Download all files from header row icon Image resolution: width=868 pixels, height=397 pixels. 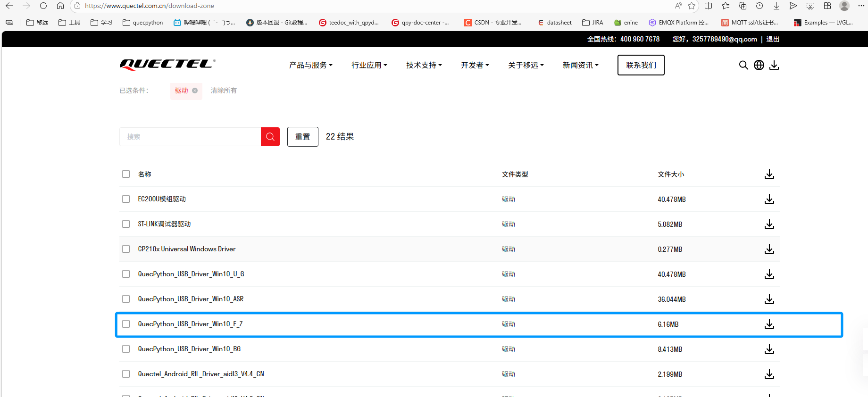[x=769, y=174]
